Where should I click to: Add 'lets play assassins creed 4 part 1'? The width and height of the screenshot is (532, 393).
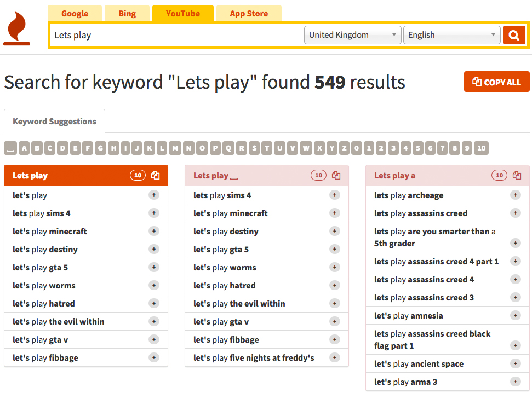516,261
